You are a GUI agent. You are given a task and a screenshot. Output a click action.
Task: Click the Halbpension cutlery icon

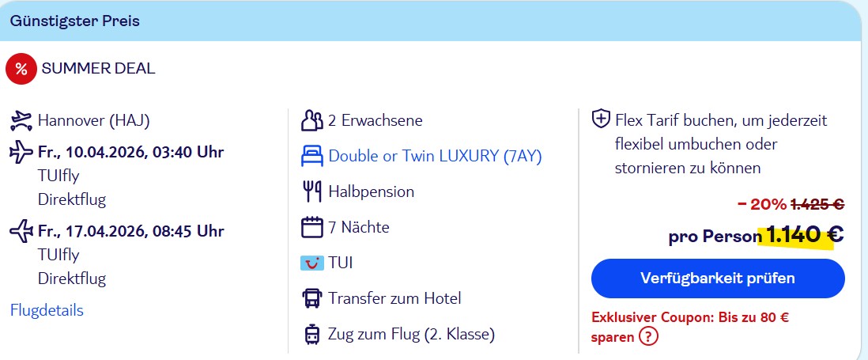312,191
